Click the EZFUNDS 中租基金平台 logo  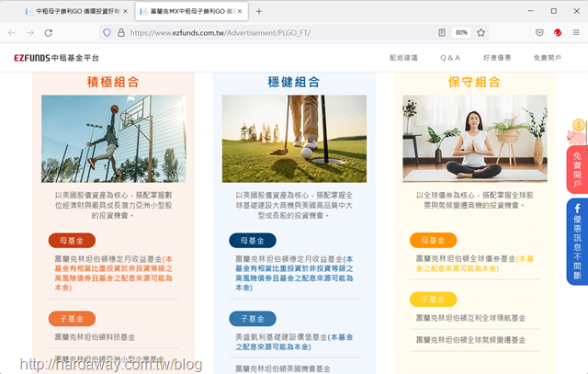[56, 58]
